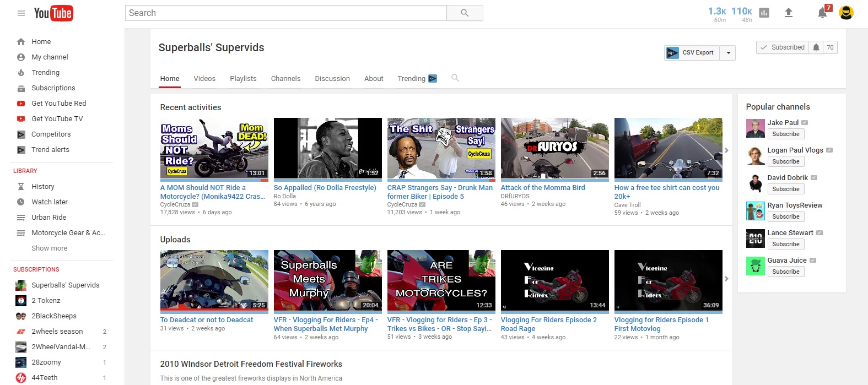Subscribe to David Dobrik

786,189
